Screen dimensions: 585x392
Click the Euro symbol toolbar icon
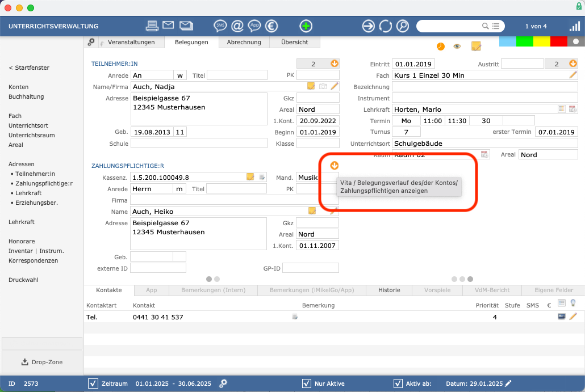(271, 26)
